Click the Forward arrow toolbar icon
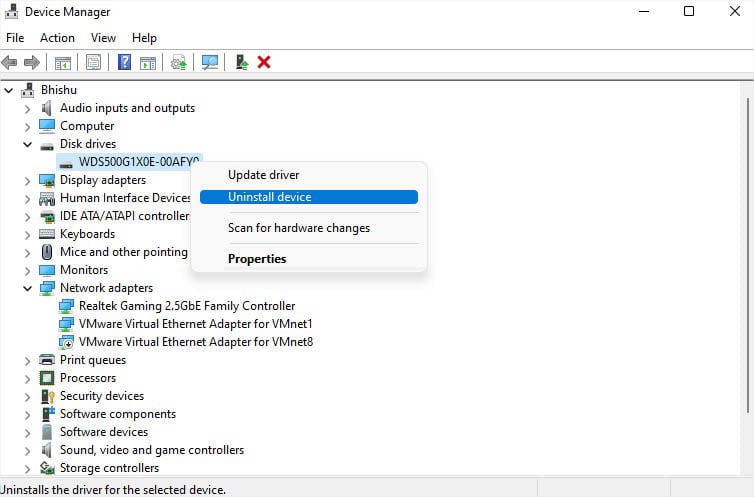This screenshot has width=754, height=497. pyautogui.click(x=32, y=62)
